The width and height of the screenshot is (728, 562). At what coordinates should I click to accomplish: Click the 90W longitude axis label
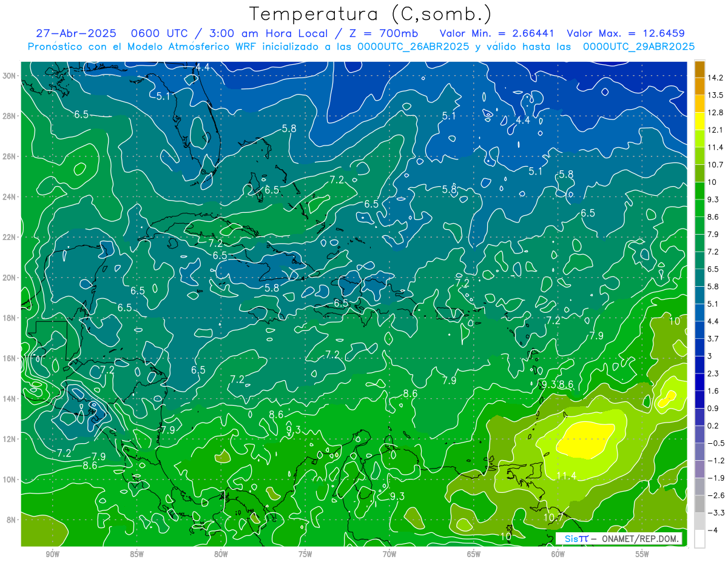pyautogui.click(x=53, y=554)
